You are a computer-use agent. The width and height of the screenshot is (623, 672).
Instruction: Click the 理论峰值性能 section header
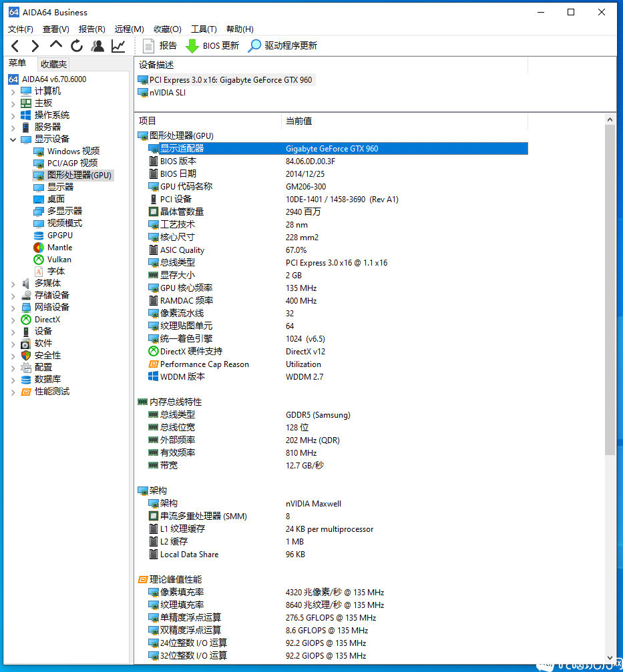tap(170, 579)
